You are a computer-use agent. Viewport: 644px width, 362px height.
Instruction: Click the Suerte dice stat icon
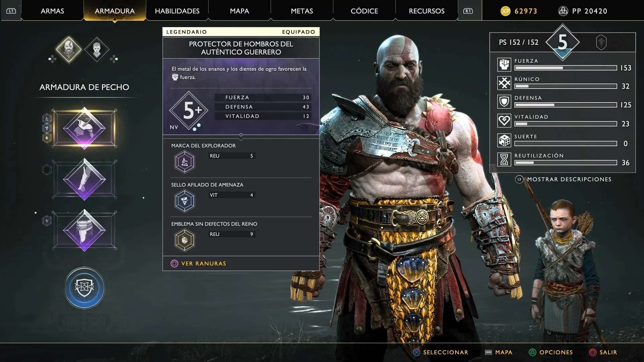coord(504,140)
